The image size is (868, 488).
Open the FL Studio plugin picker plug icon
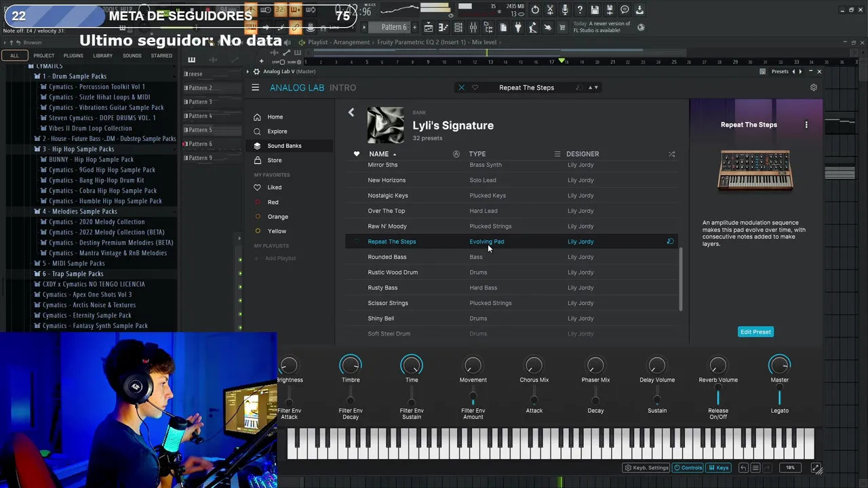point(518,27)
